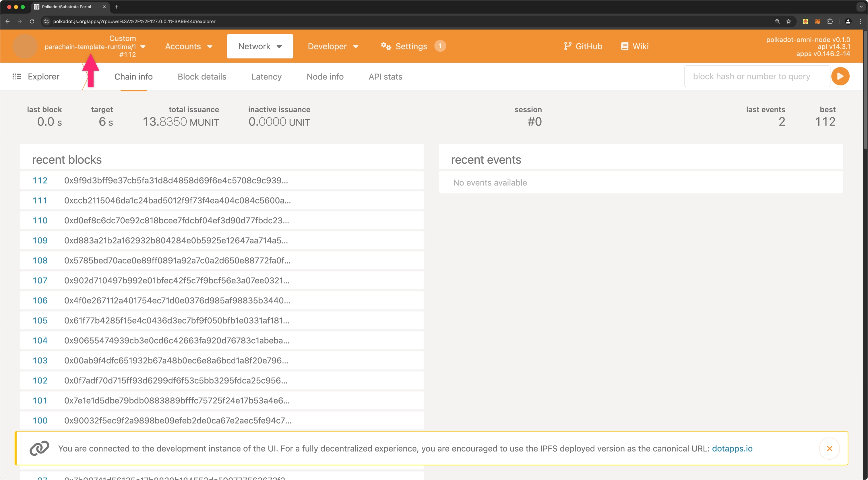Click the Settings gears icon
The image size is (868, 480).
[386, 46]
